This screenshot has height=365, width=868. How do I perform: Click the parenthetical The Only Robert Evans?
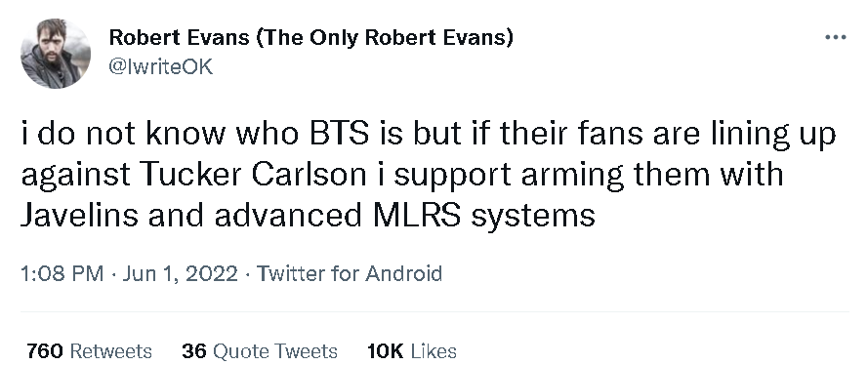pos(386,38)
